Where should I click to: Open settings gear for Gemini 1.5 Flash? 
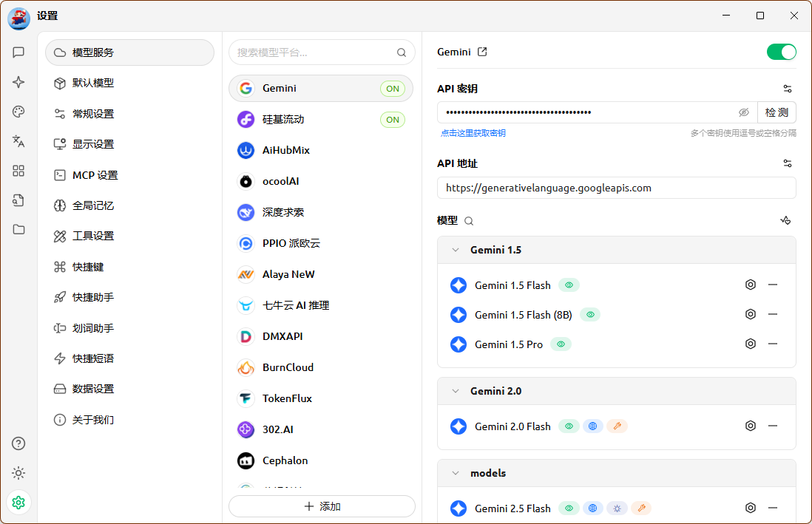[751, 285]
